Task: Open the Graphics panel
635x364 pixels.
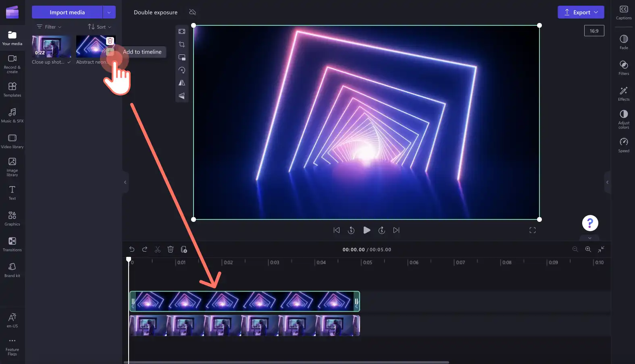Action: (x=12, y=219)
